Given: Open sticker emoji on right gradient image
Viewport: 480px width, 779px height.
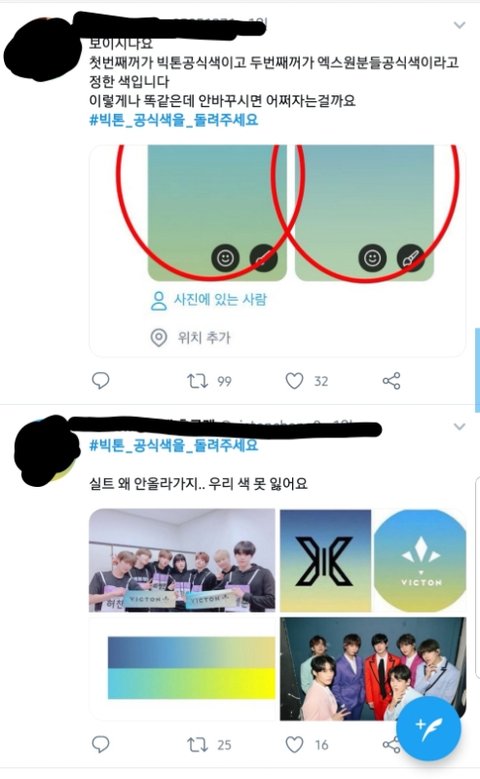Looking at the screenshot, I should click(372, 258).
